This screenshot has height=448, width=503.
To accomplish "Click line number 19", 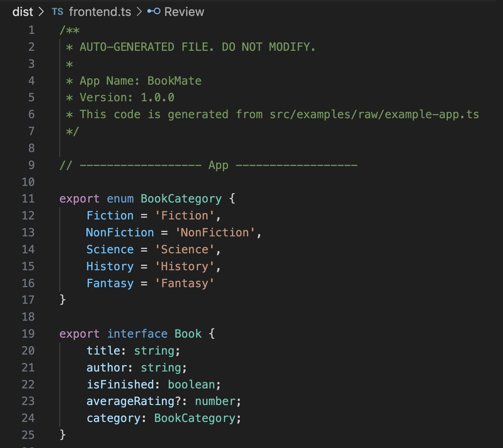I will pyautogui.click(x=28, y=333).
